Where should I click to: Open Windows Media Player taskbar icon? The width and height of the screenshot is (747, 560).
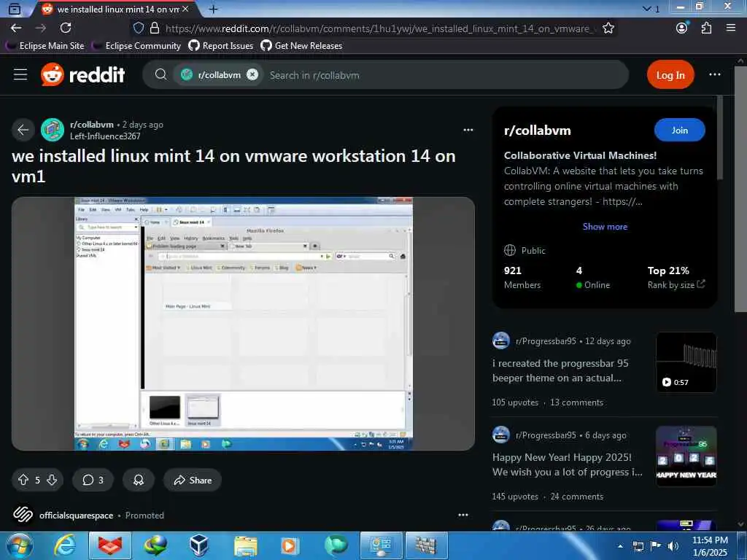[289, 545]
